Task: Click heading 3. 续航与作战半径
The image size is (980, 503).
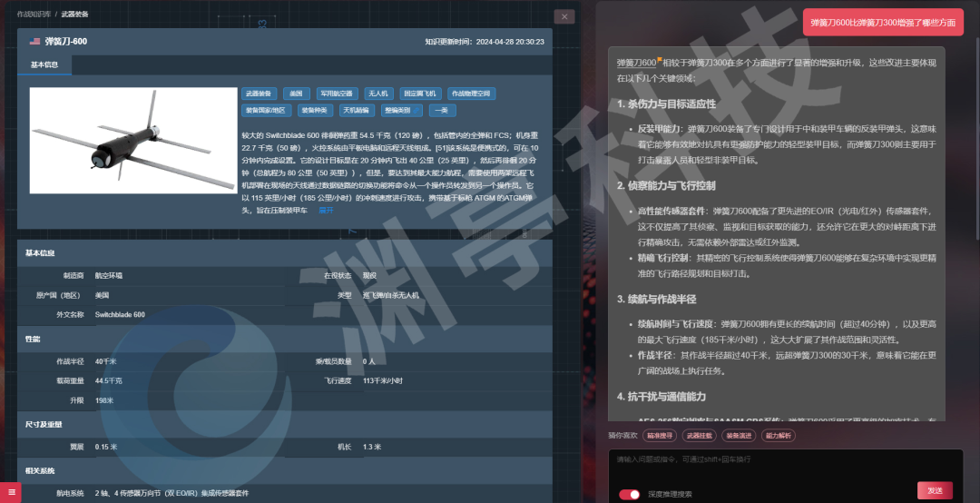Action: coord(656,299)
